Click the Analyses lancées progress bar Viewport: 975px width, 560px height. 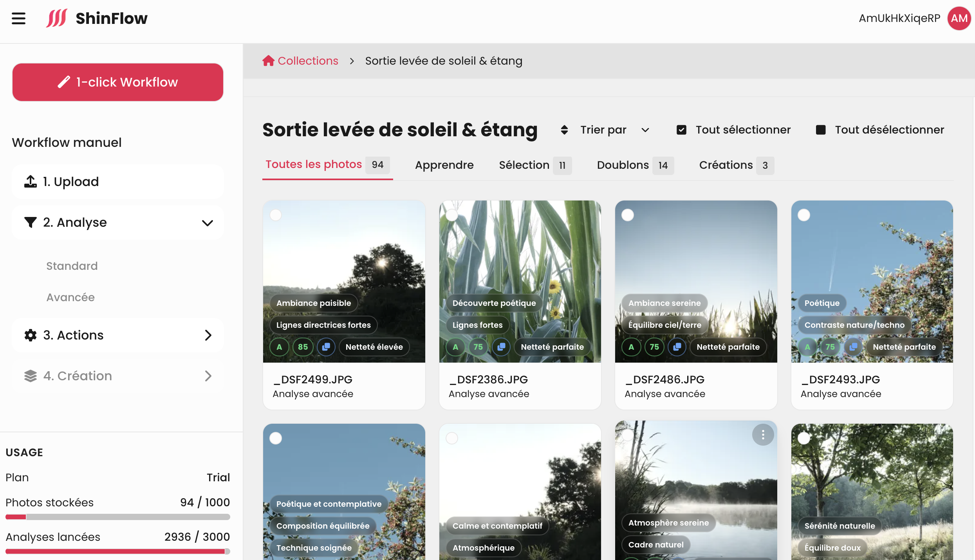coord(117,551)
